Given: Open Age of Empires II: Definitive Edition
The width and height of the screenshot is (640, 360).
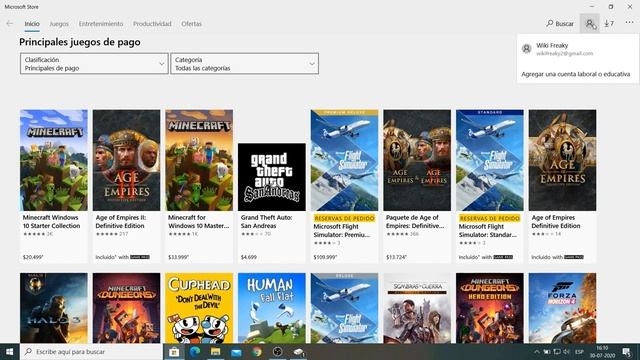Looking at the screenshot, I should click(x=126, y=186).
